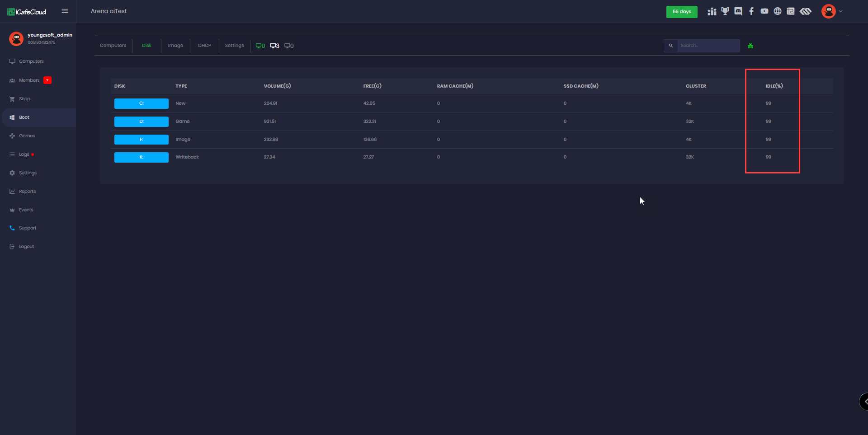
Task: Click into the Search input field
Action: pos(708,46)
